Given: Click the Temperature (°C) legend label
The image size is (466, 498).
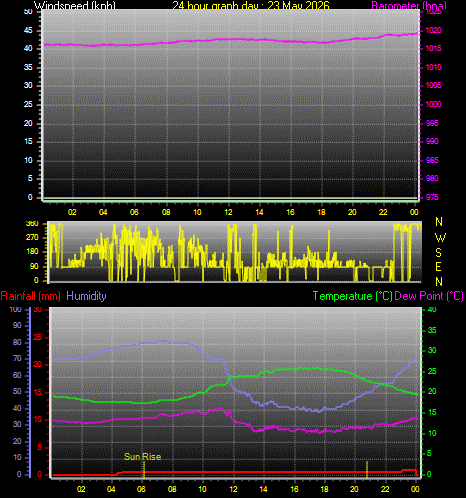Looking at the screenshot, I should click(353, 296).
